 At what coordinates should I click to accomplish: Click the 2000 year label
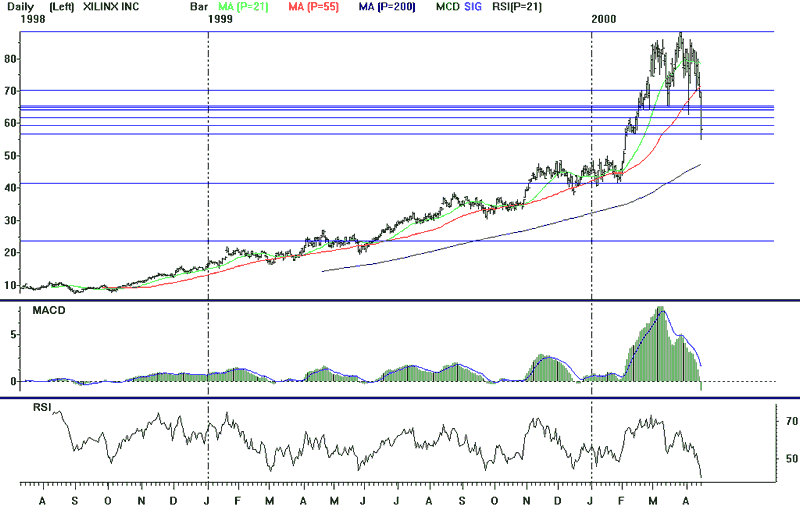pyautogui.click(x=604, y=19)
